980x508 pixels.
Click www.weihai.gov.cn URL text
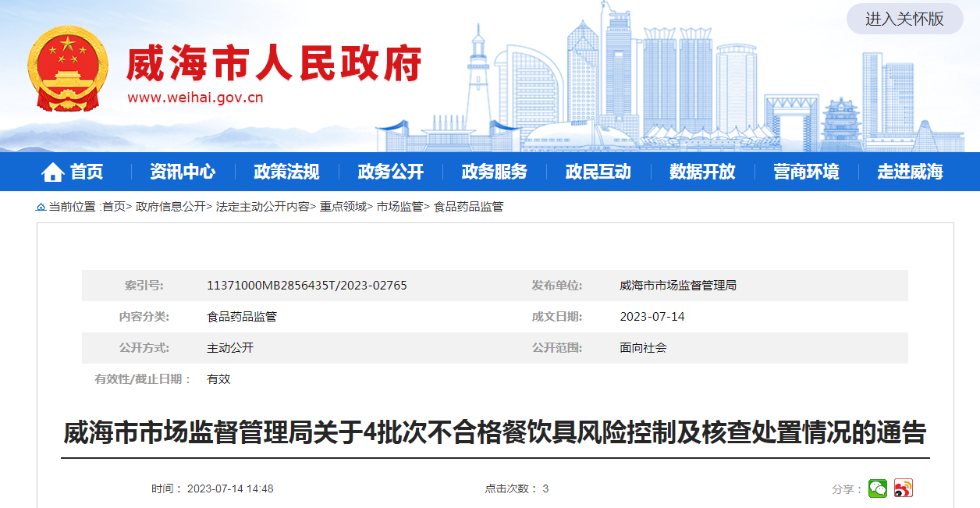[x=195, y=98]
